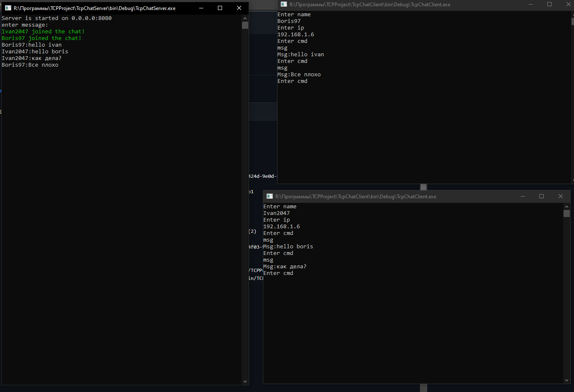The width and height of the screenshot is (574, 392).
Task: Click the maximize icon on the Ivan2047 client window
Action: pyautogui.click(x=541, y=196)
